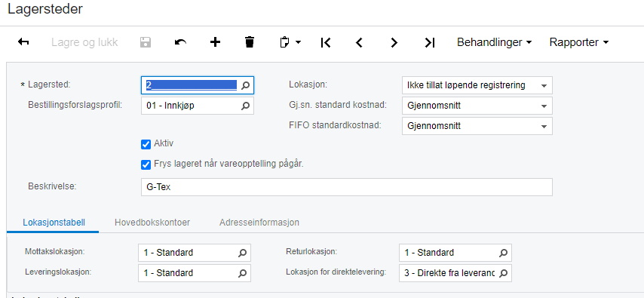Go to the last record
This screenshot has height=298, width=644.
tap(429, 42)
